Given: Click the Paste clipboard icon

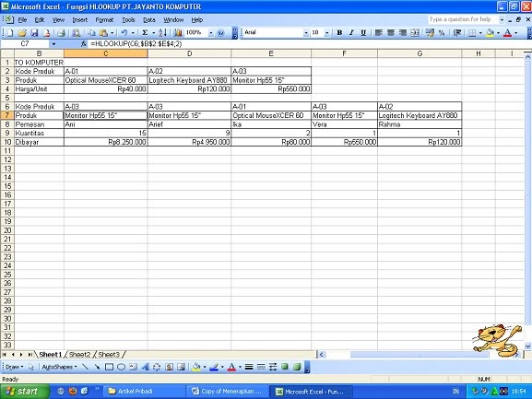Looking at the screenshot, I should point(103,33).
